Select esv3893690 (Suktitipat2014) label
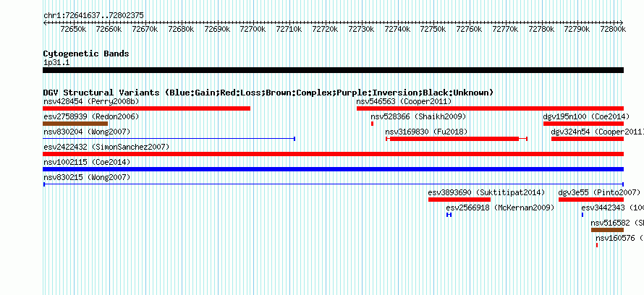This screenshot has width=644, height=295. [486, 193]
